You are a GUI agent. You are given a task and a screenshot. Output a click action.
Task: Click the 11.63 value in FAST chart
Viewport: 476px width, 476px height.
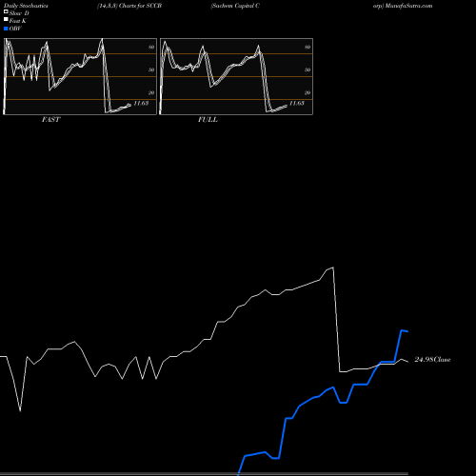(x=141, y=103)
